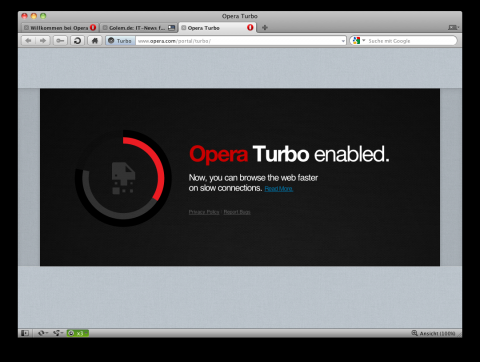Image resolution: width=480 pixels, height=362 pixels.
Task: Open the Privacy Policy link
Action: click(204, 212)
